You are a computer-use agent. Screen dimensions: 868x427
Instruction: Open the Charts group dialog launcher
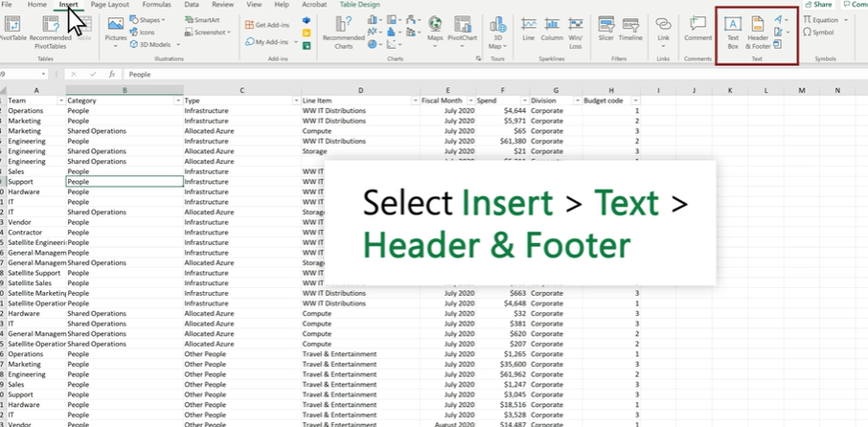[x=478, y=58]
